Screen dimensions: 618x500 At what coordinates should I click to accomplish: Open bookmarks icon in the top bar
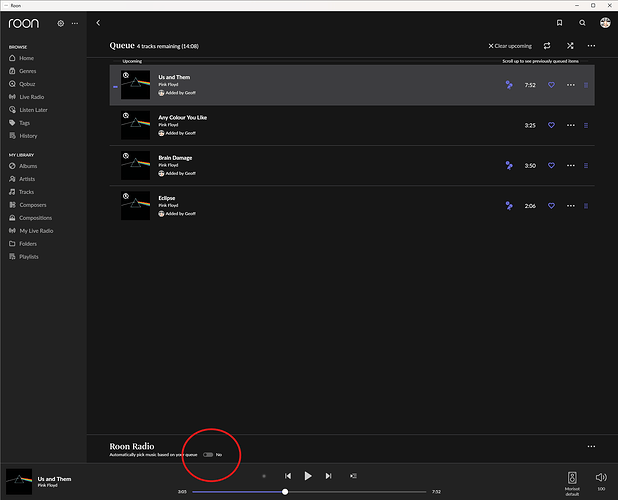[559, 23]
